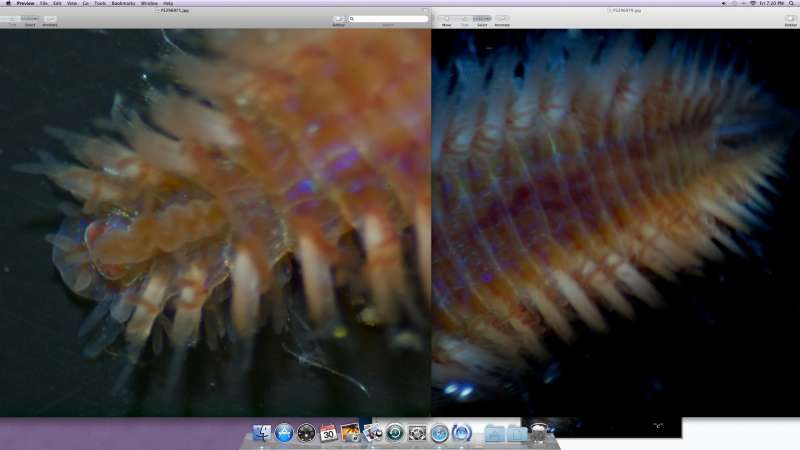The width and height of the screenshot is (800, 450).
Task: Open the Dashboard gauge icon in Dock
Action: point(306,433)
